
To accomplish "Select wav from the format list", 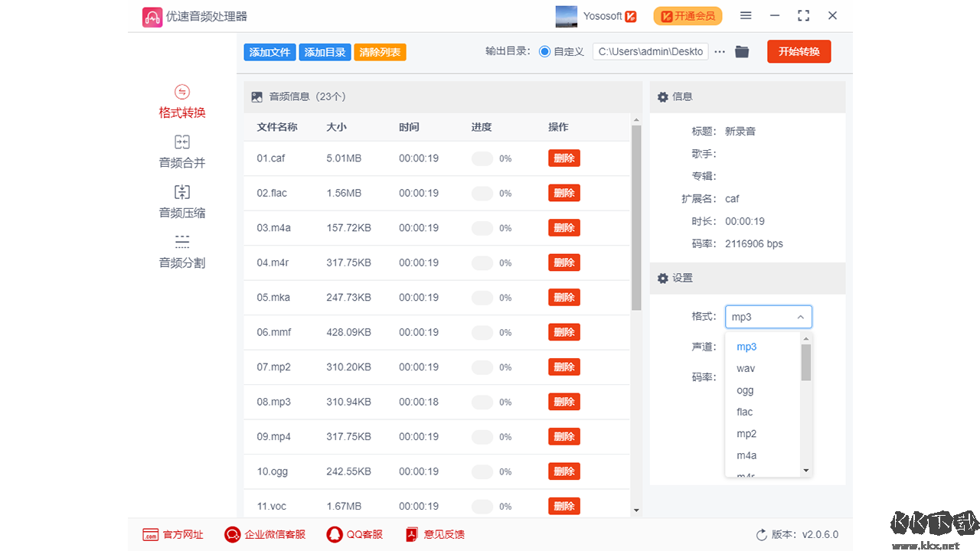I will (x=745, y=368).
